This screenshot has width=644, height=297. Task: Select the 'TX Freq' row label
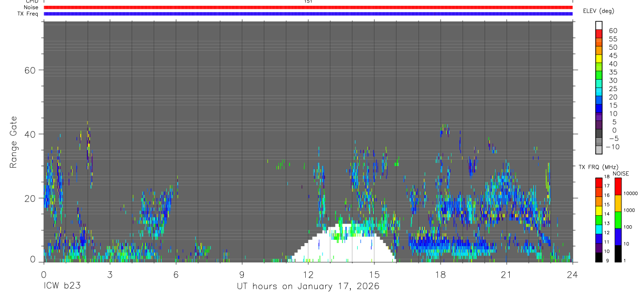[x=28, y=14]
